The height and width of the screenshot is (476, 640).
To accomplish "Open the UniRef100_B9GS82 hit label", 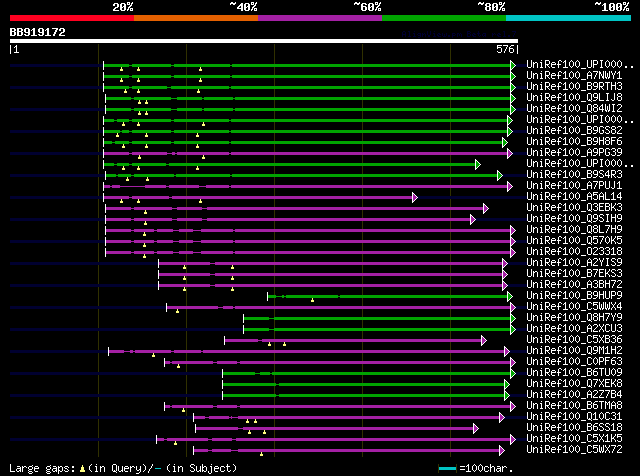I will click(574, 131).
